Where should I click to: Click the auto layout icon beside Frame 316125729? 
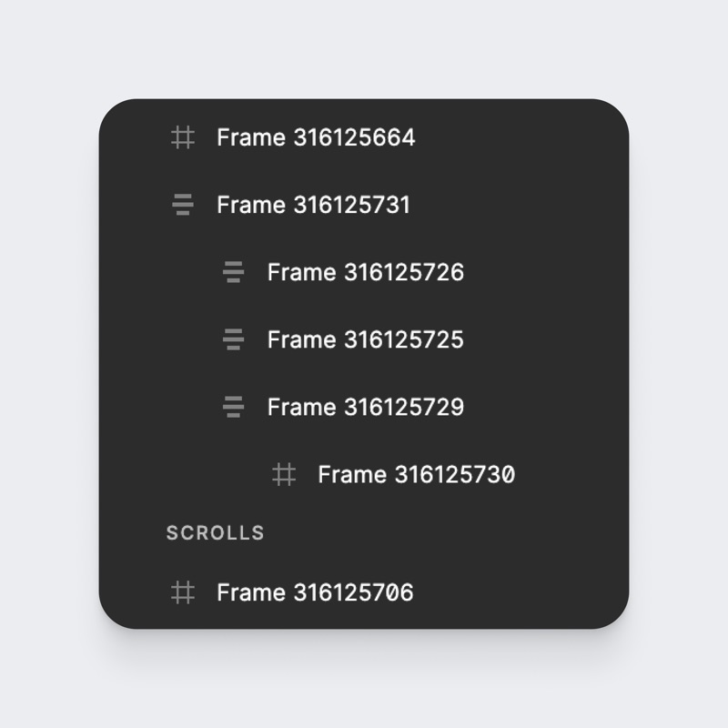tap(233, 407)
